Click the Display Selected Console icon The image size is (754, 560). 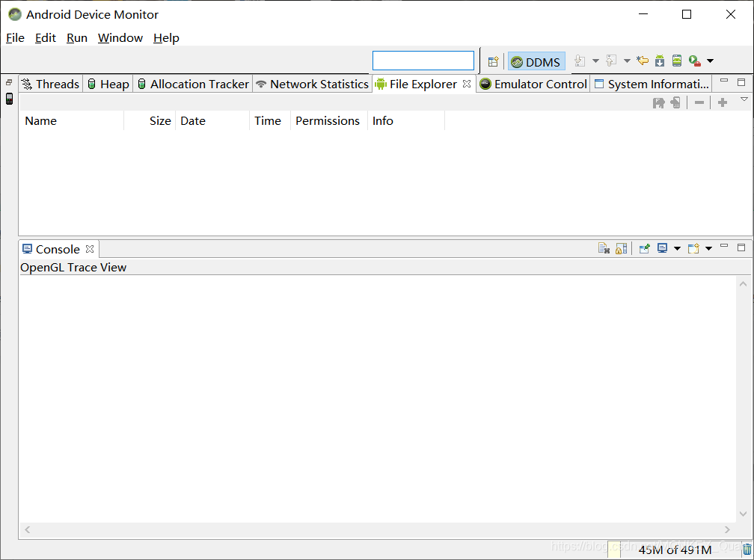click(x=663, y=248)
